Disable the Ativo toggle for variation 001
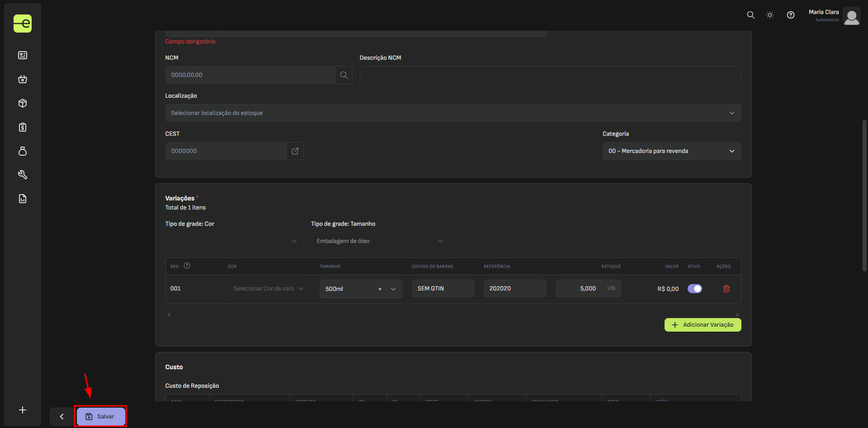The height and width of the screenshot is (428, 868). pos(694,289)
